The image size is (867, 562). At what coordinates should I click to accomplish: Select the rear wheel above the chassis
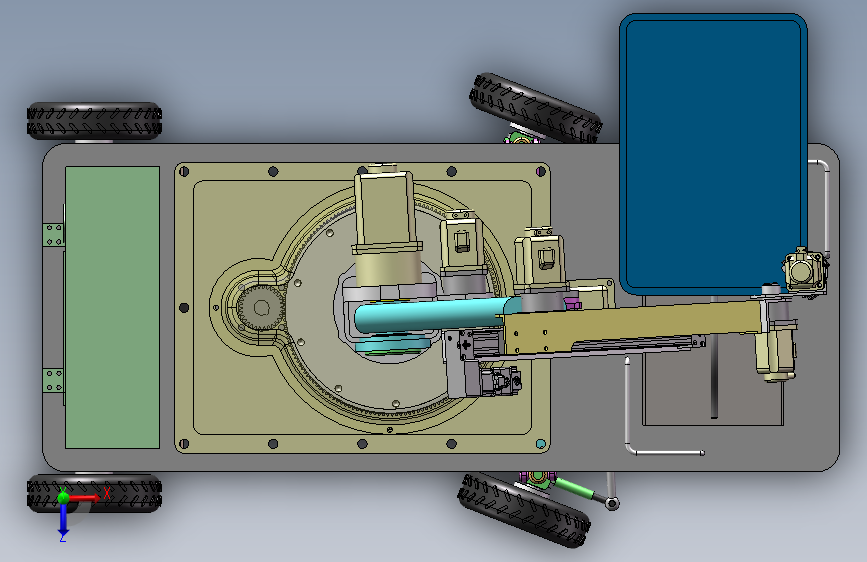pyautogui.click(x=95, y=121)
